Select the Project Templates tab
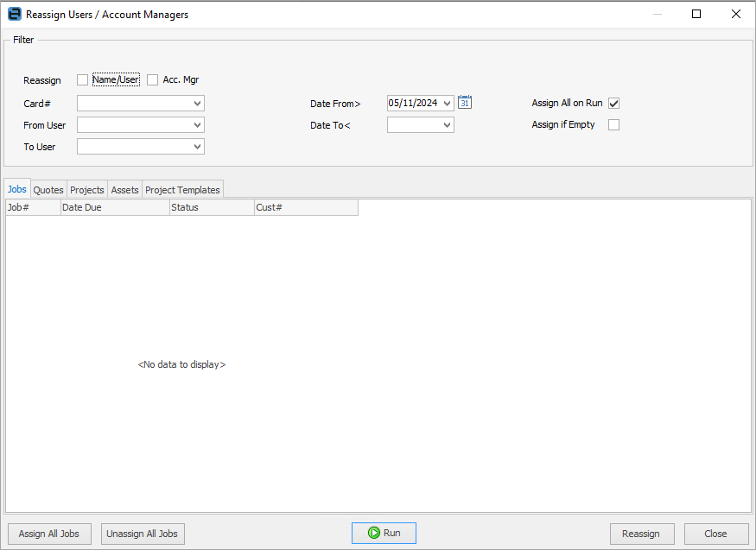756x550 pixels. pos(182,190)
